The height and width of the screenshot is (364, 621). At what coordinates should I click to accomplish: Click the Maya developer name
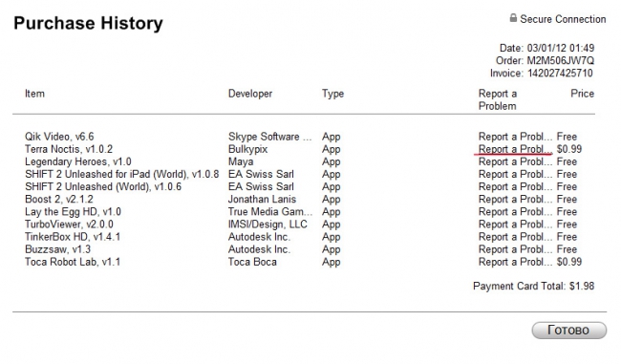click(241, 162)
